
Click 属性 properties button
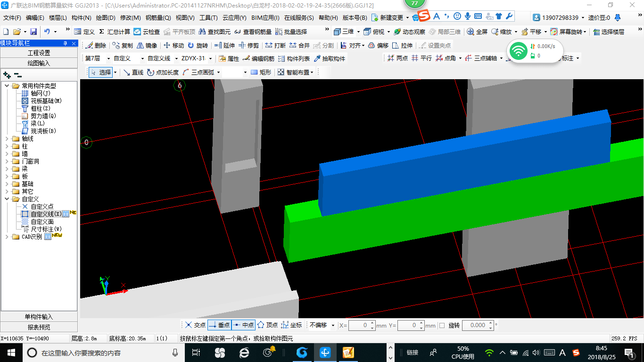coord(229,59)
